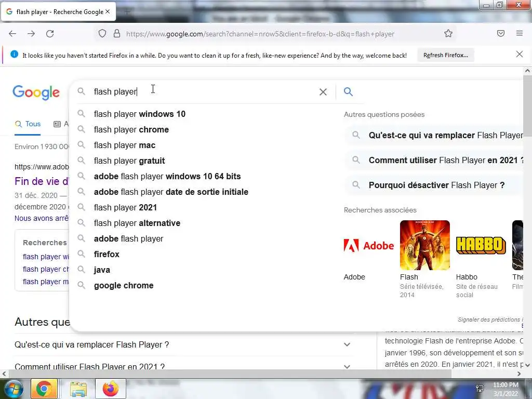This screenshot has height=399, width=532.
Task: Dismiss the Refresh Firefox notification bar
Action: [520, 54]
